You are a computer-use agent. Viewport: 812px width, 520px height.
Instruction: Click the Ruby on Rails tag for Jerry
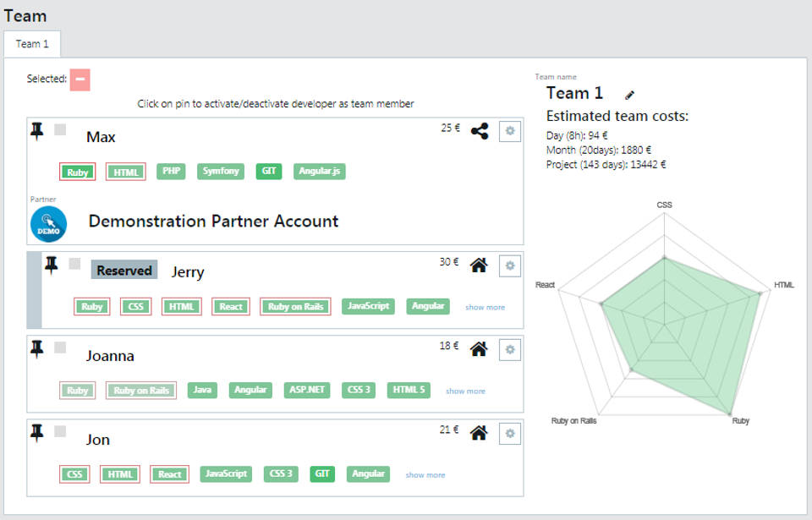click(x=295, y=307)
